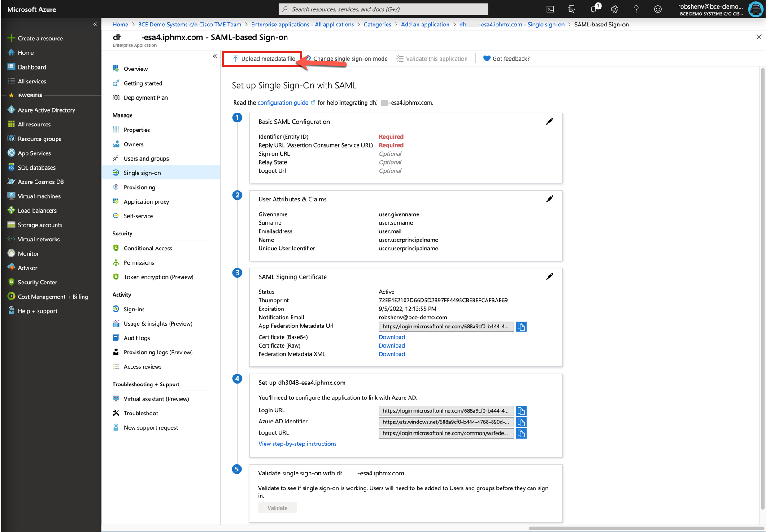Click the Storage accounts sidebar icon
Viewport: 766px width, 532px height.
tap(11, 225)
